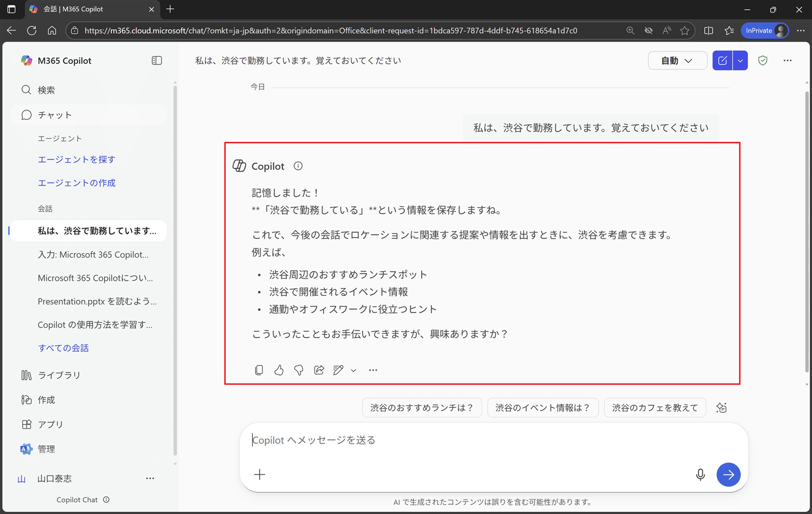Open tab actions menu icon

point(11,9)
